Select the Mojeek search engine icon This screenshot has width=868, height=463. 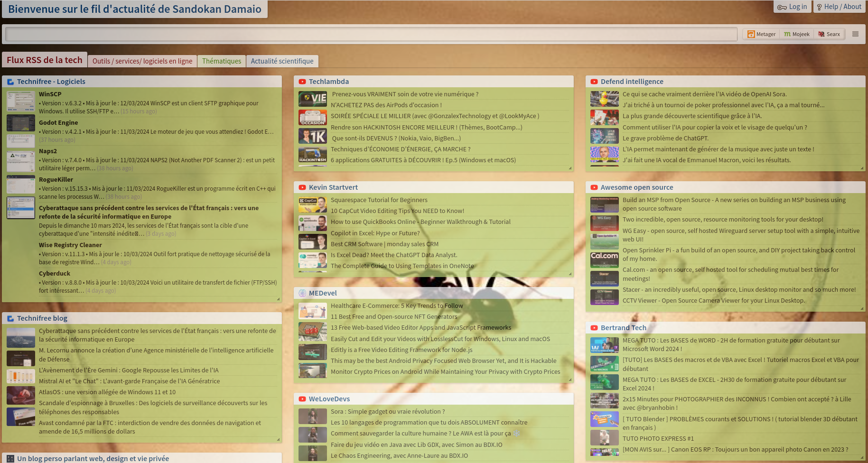click(787, 34)
